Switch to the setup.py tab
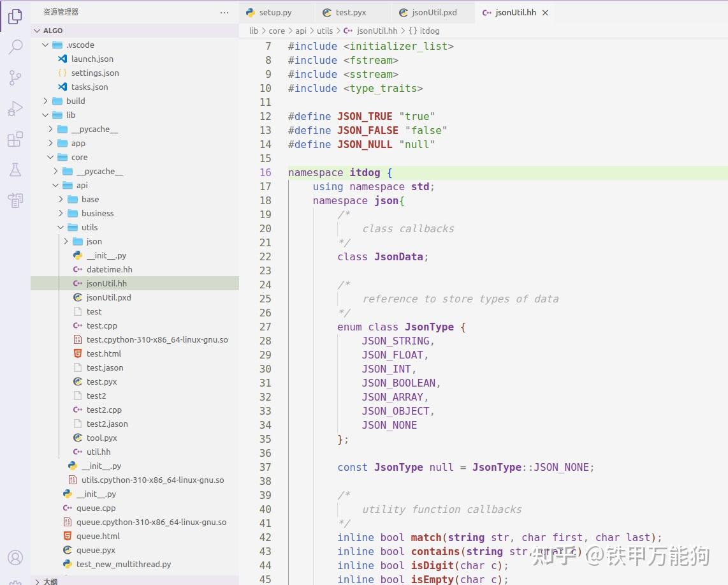728x585 pixels. (276, 13)
